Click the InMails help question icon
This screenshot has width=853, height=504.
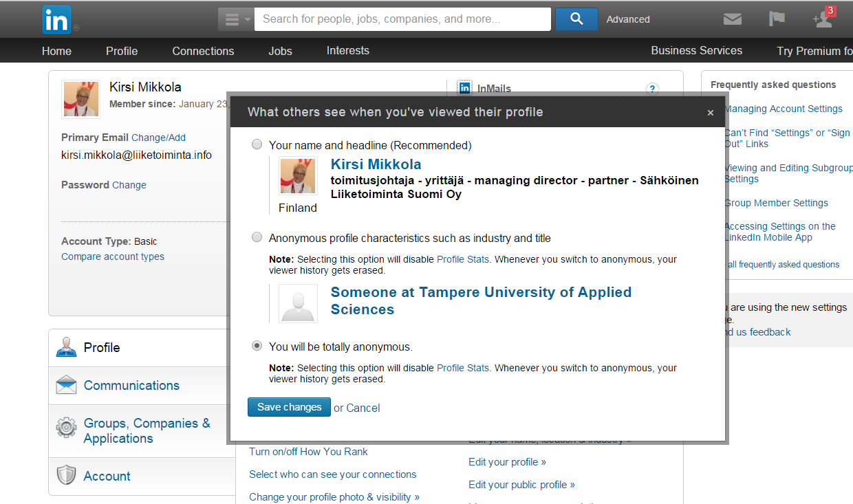coord(653,88)
